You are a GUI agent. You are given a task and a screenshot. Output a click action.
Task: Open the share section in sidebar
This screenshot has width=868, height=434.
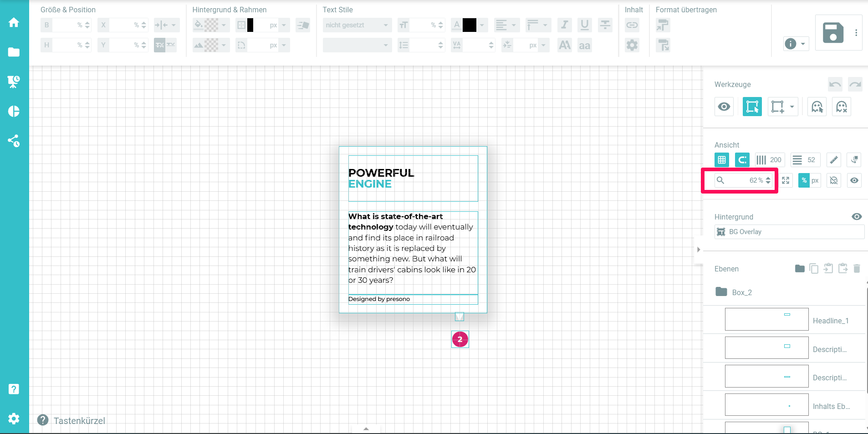click(x=14, y=141)
